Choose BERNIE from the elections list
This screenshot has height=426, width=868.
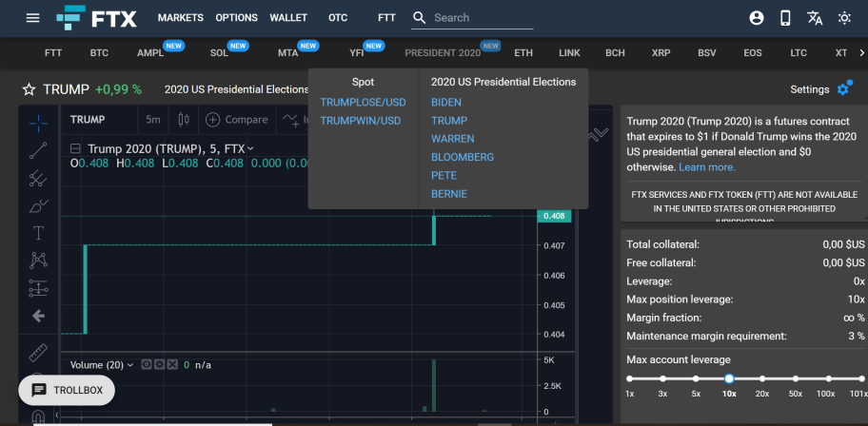[x=449, y=194]
